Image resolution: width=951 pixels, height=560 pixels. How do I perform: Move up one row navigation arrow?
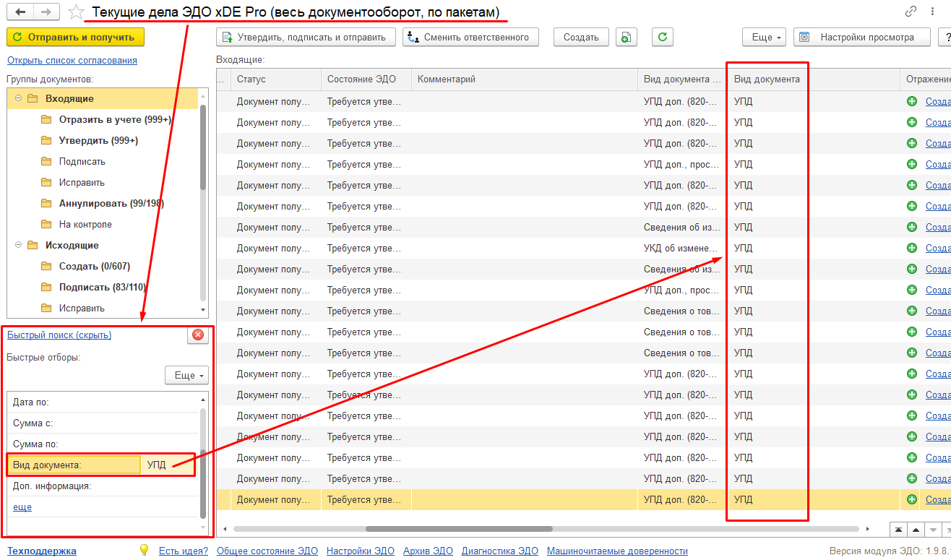point(915,529)
